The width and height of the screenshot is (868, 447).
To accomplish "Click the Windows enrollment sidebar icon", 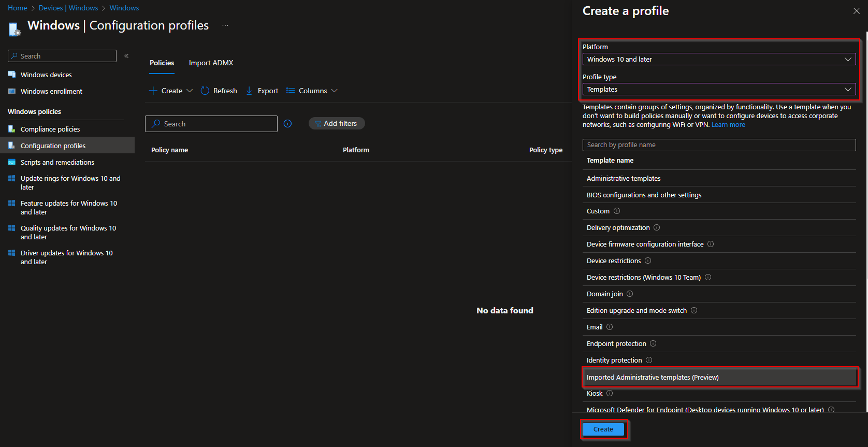I will [x=12, y=91].
